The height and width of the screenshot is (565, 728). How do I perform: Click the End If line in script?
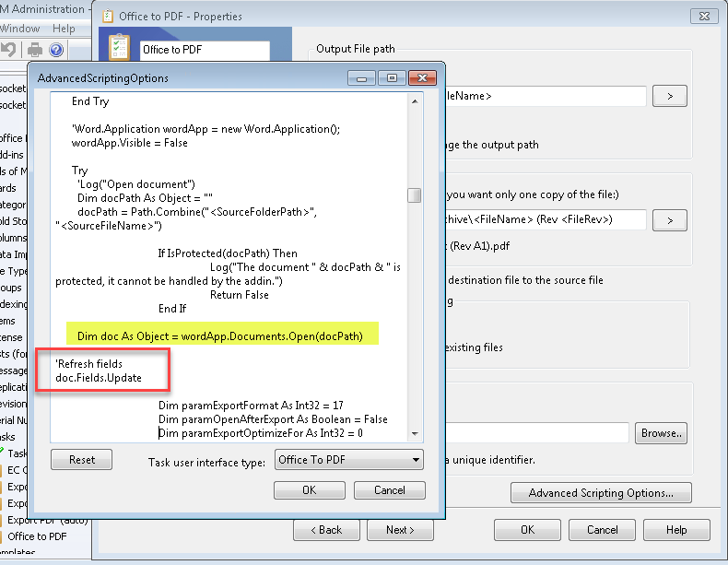pos(171,309)
